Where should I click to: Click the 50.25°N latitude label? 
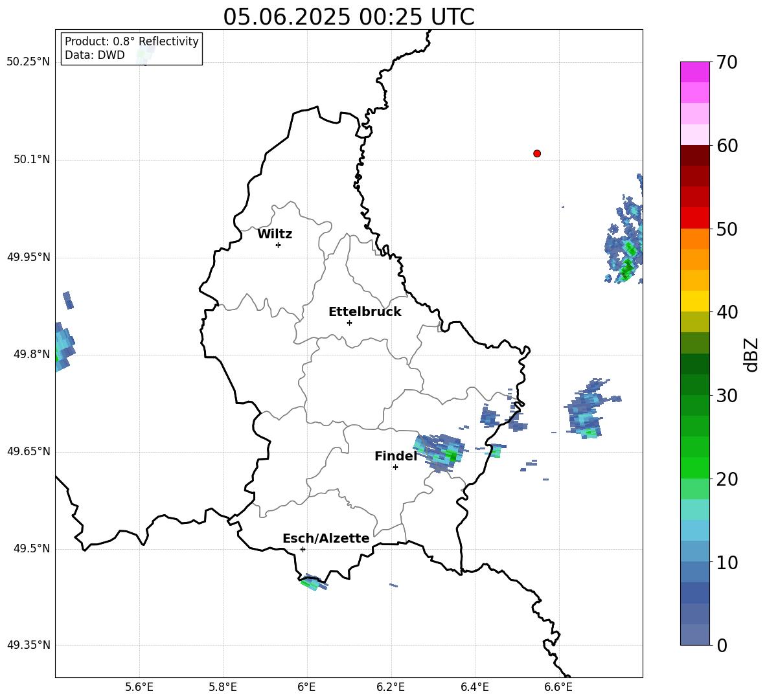tap(29, 62)
